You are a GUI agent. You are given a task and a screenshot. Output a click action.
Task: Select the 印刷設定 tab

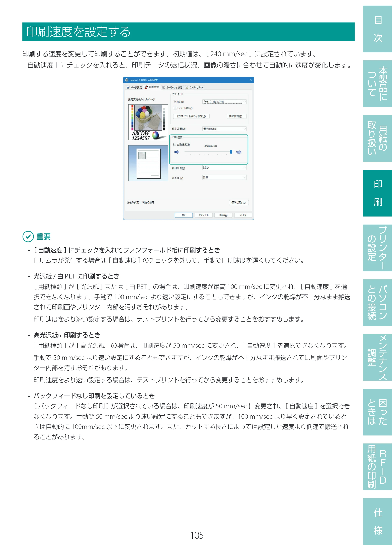click(152, 87)
